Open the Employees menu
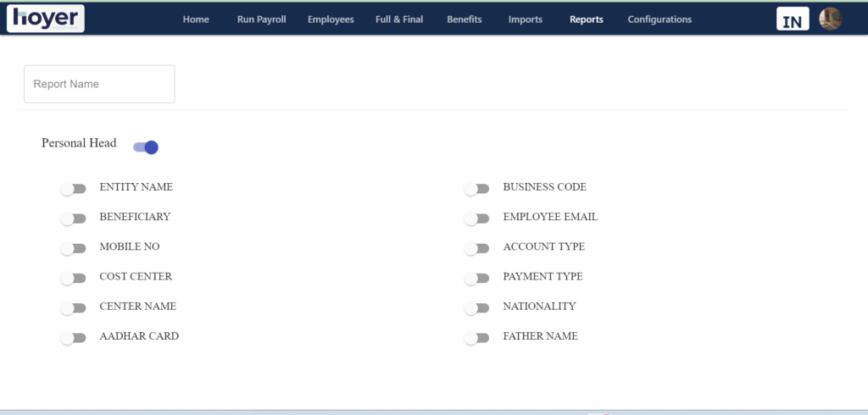 (x=331, y=19)
